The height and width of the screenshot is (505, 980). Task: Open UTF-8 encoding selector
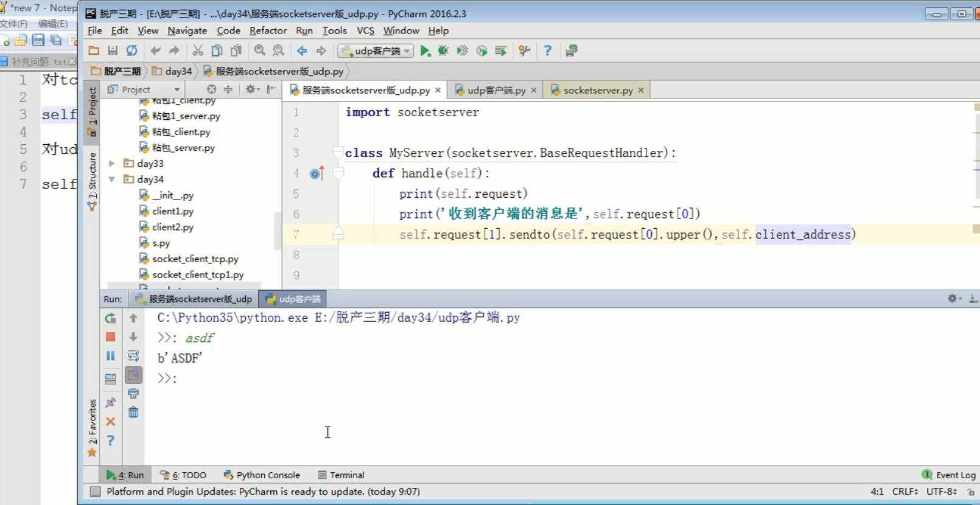tap(942, 492)
